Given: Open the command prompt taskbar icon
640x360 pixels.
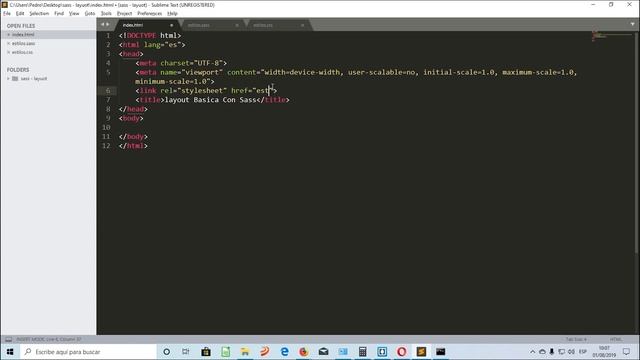Looking at the screenshot, I should tap(441, 351).
